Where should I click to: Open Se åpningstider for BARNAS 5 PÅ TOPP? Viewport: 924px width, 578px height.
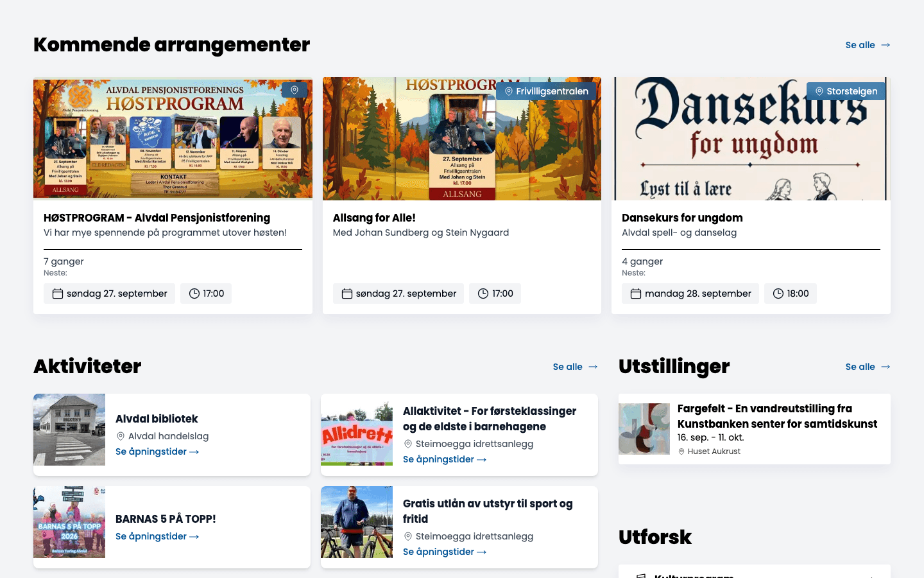pyautogui.click(x=157, y=536)
